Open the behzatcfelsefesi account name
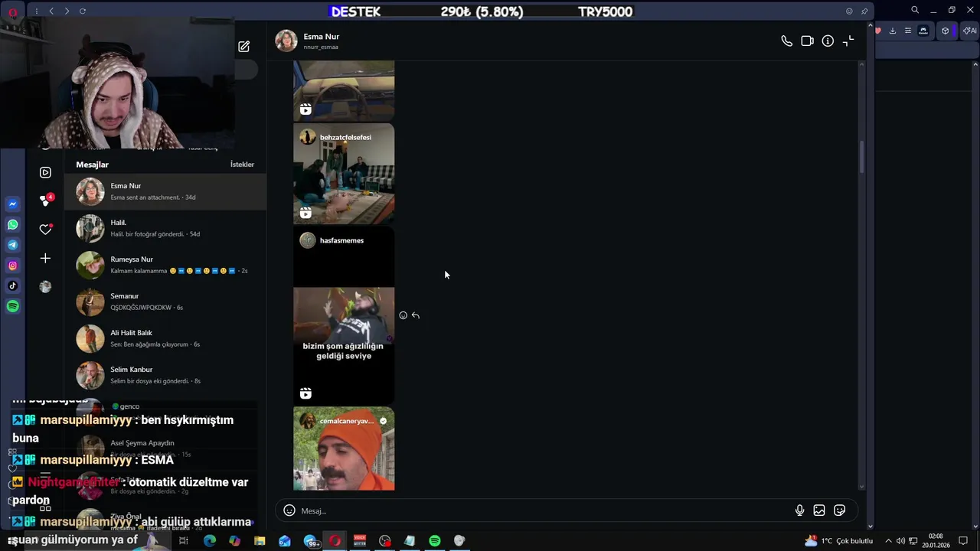The image size is (980, 551). (x=345, y=137)
